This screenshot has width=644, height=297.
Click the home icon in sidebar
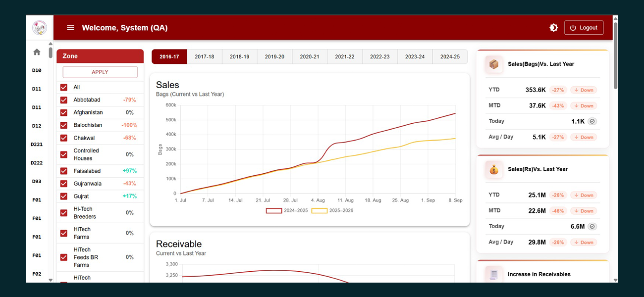[37, 52]
